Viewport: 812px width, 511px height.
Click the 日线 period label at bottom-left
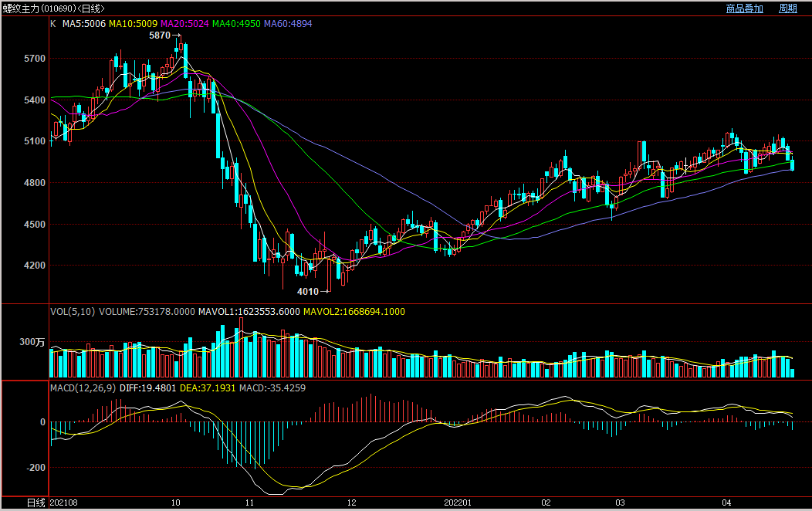click(x=36, y=503)
